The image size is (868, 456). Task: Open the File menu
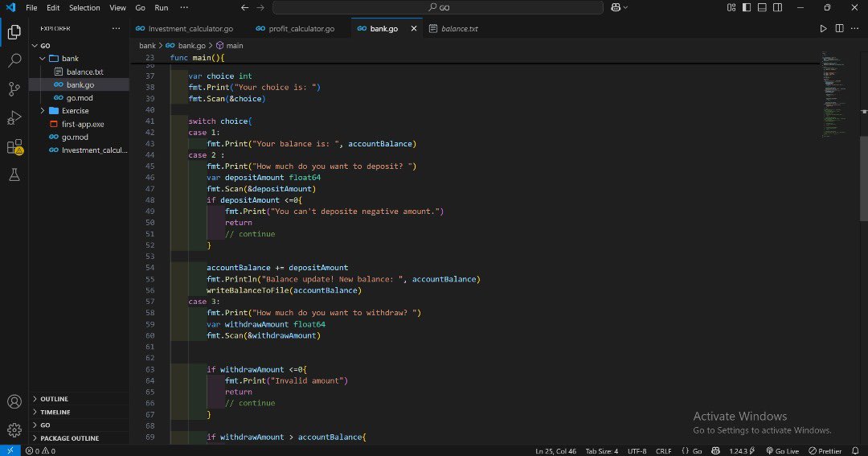31,8
